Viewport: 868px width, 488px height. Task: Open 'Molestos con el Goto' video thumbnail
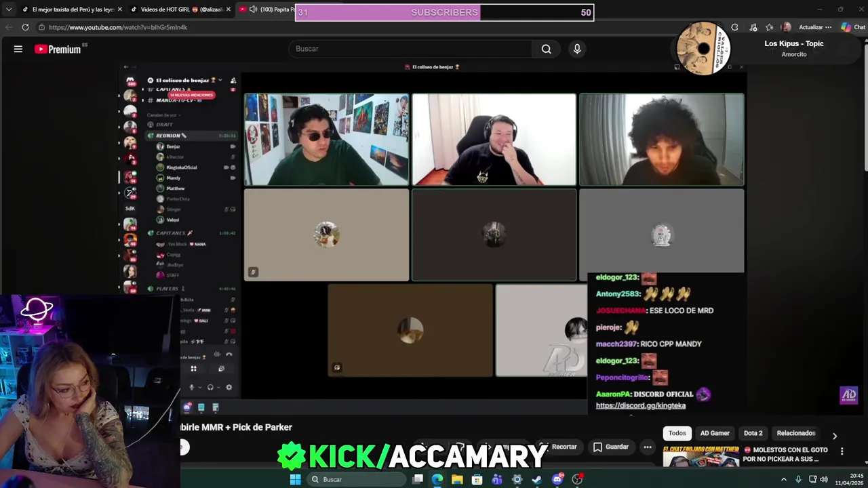[701, 456]
